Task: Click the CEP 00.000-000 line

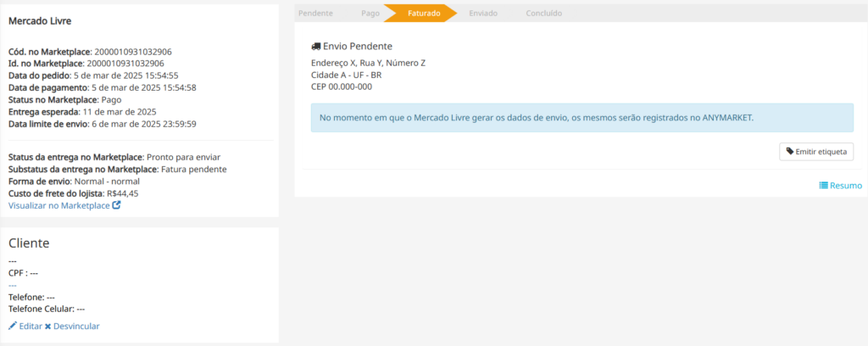Action: pyautogui.click(x=342, y=86)
